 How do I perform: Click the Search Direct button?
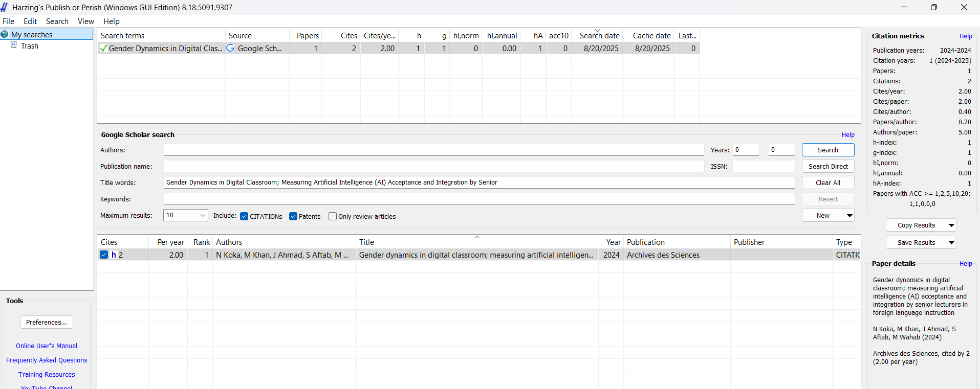point(828,166)
